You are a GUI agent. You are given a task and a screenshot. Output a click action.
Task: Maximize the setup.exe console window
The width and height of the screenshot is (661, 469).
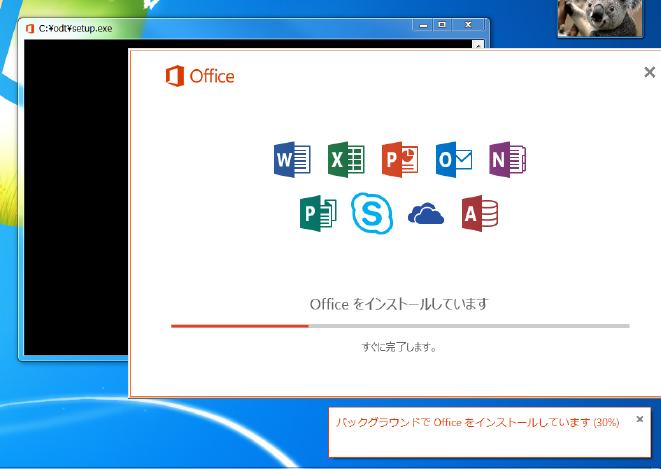click(442, 25)
